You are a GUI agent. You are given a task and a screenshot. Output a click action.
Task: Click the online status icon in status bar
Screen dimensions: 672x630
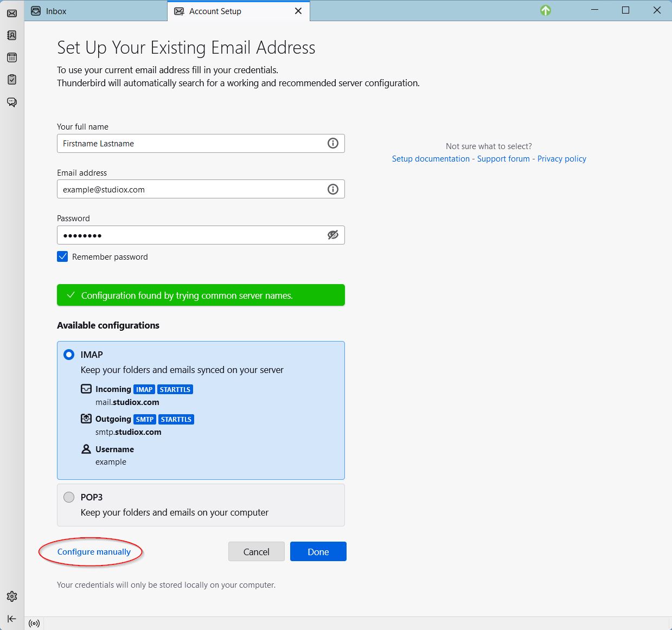[34, 623]
